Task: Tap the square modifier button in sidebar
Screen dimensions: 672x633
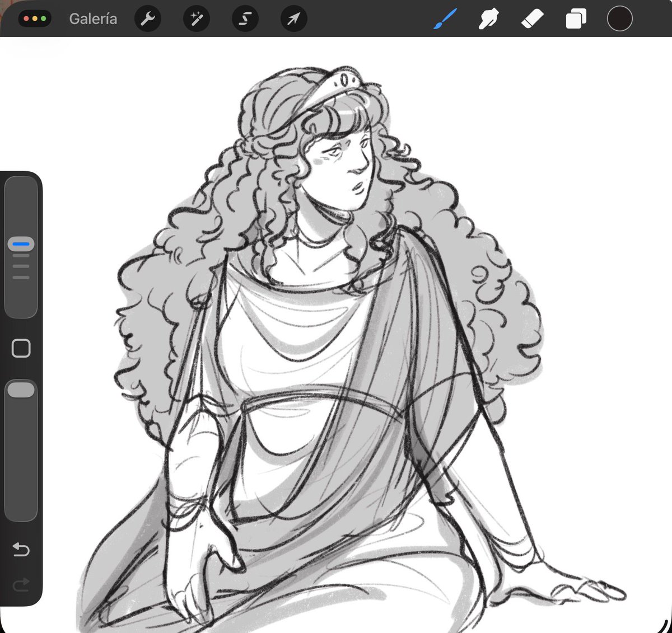Action: coord(21,348)
